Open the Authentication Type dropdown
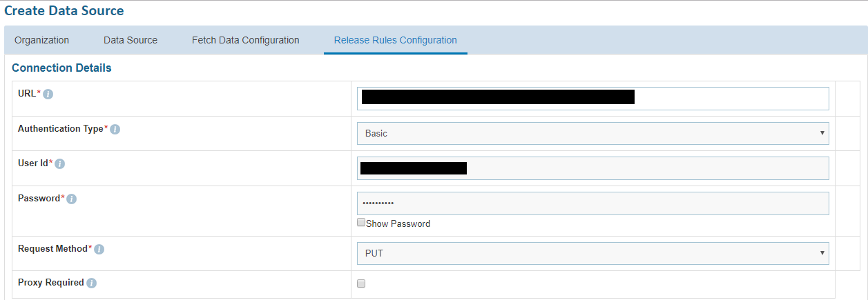The width and height of the screenshot is (868, 300). pos(592,133)
